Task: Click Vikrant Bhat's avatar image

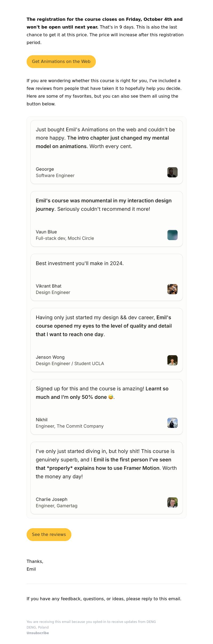Action: point(172,289)
